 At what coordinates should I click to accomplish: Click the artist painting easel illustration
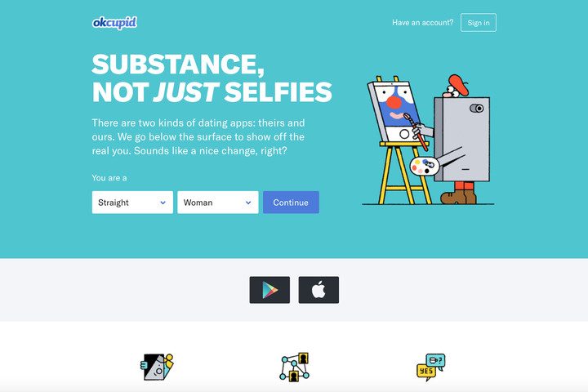pyautogui.click(x=428, y=140)
